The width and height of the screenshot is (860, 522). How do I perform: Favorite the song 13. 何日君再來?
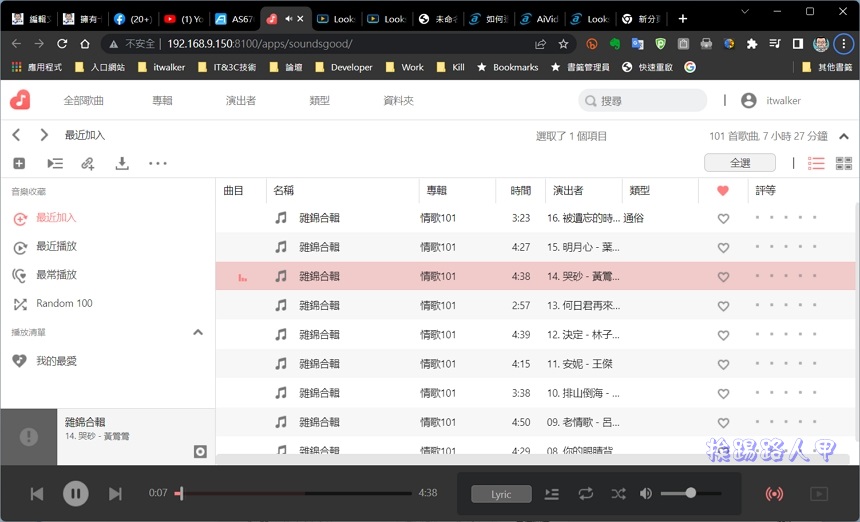point(723,306)
